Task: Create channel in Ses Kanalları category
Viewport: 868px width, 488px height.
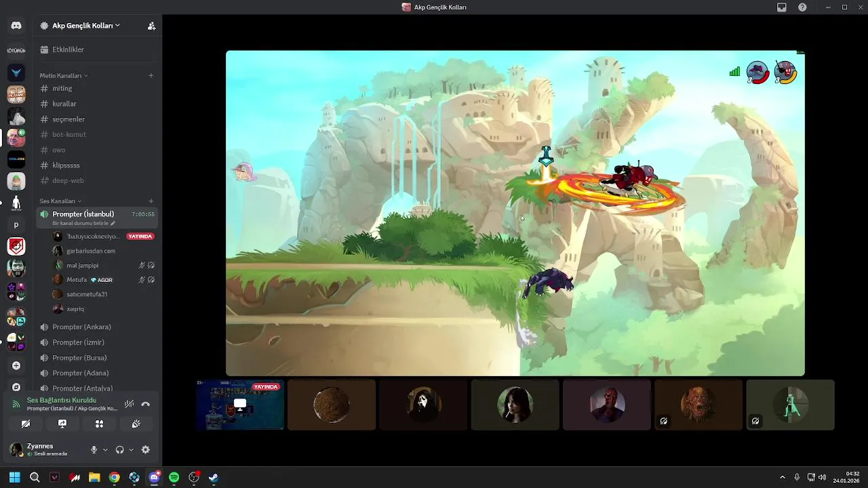Action: point(151,201)
